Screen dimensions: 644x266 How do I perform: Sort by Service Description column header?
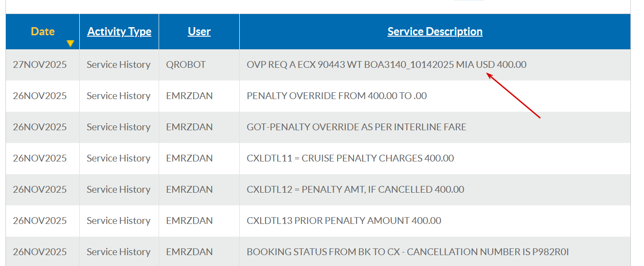pos(435,31)
